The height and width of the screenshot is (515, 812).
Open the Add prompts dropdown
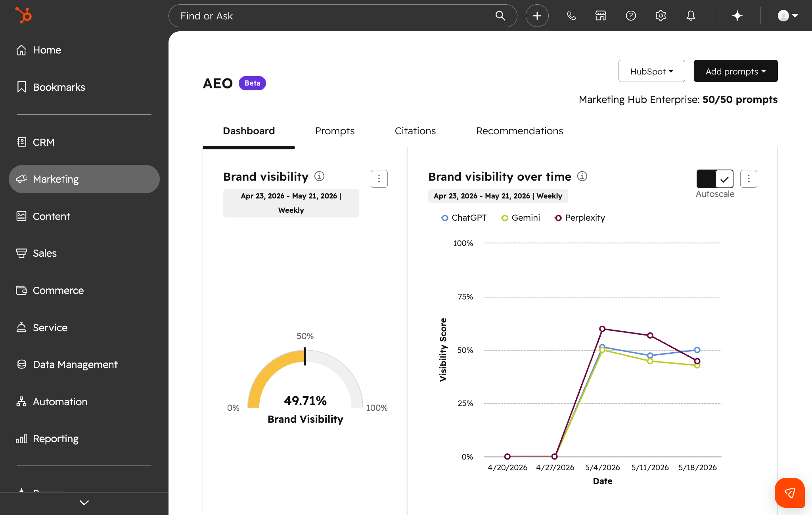pos(735,71)
